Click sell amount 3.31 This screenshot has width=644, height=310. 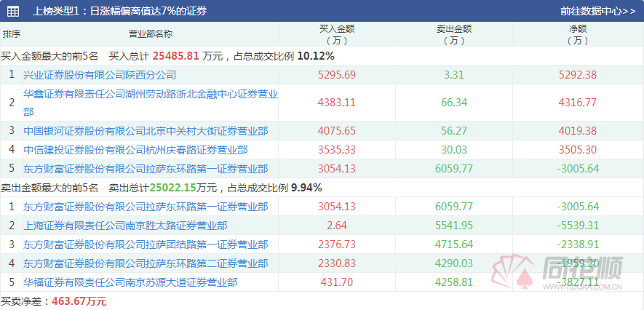tap(454, 75)
